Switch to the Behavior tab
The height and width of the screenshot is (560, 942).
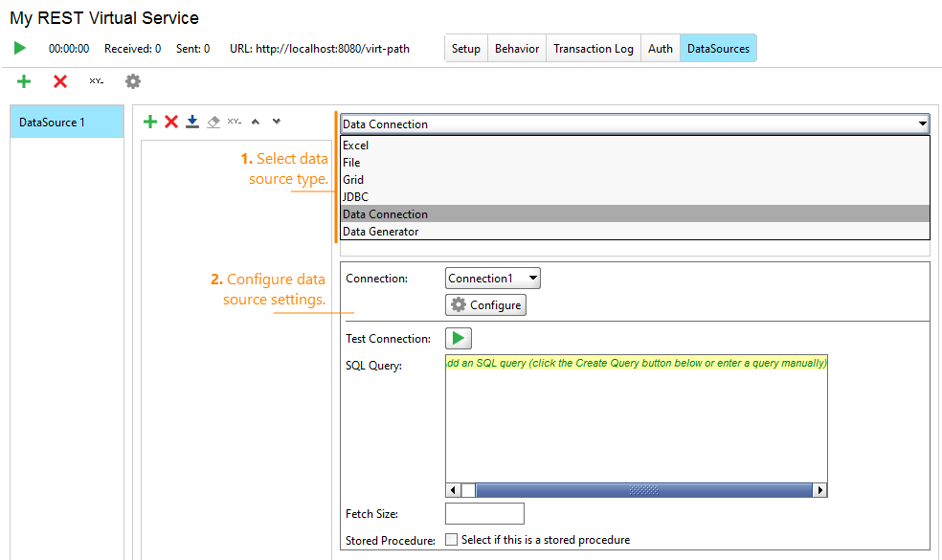pos(516,47)
